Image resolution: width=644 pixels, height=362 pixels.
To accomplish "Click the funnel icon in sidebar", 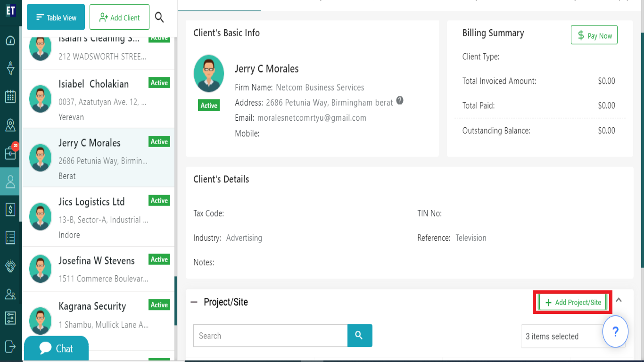I will coord(10,68).
